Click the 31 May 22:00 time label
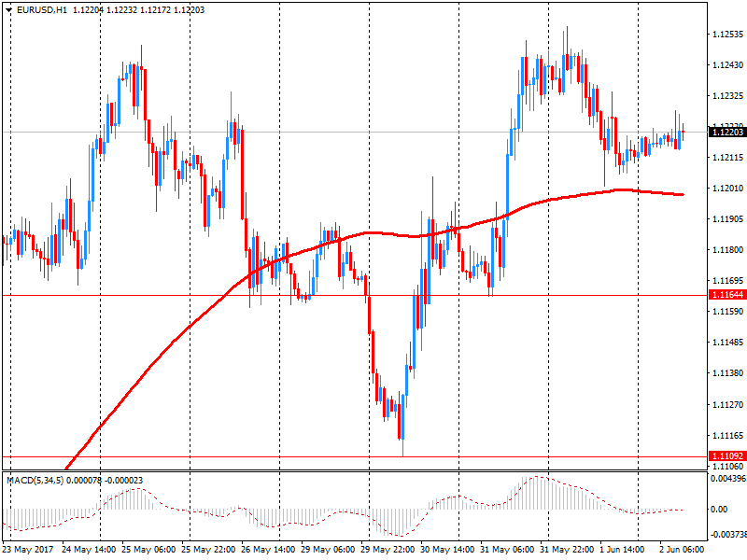Screen dimensions: 747x560 (567, 550)
